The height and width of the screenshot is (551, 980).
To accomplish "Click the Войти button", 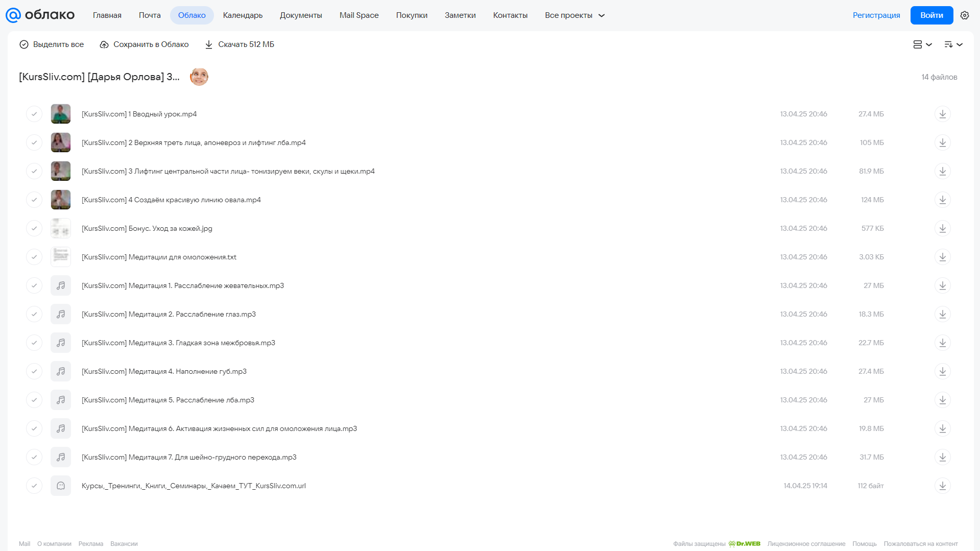I will click(x=931, y=15).
